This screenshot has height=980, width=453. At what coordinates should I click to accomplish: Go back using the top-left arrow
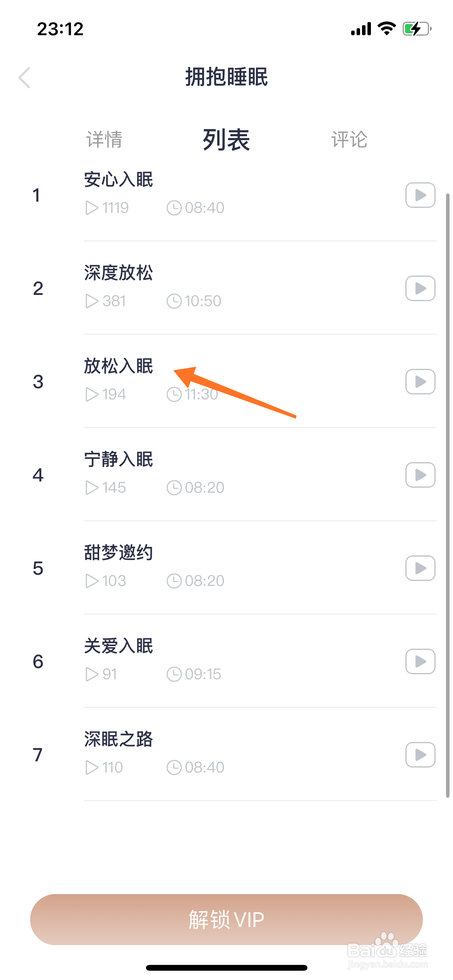point(24,77)
